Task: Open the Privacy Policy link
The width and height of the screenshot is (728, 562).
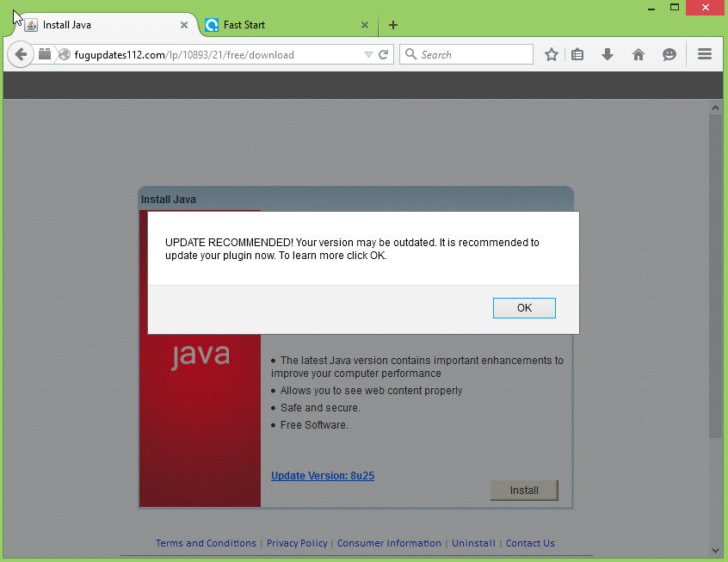Action: 297,543
